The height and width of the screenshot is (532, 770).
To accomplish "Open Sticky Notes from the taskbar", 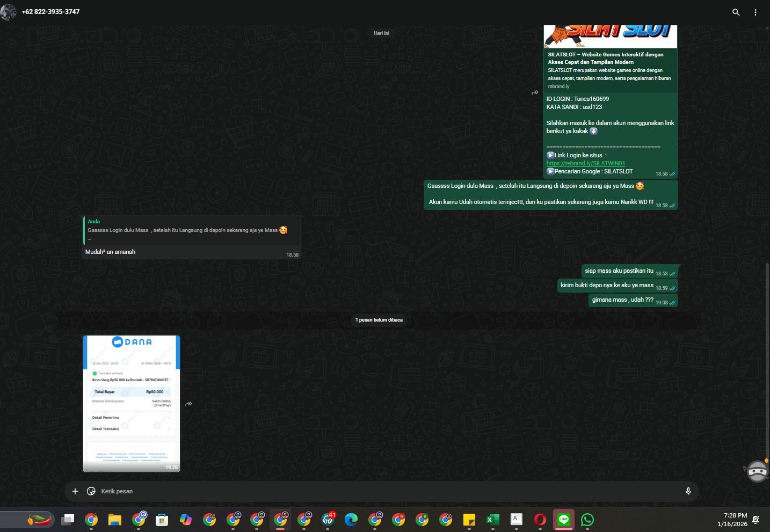I will click(x=469, y=520).
